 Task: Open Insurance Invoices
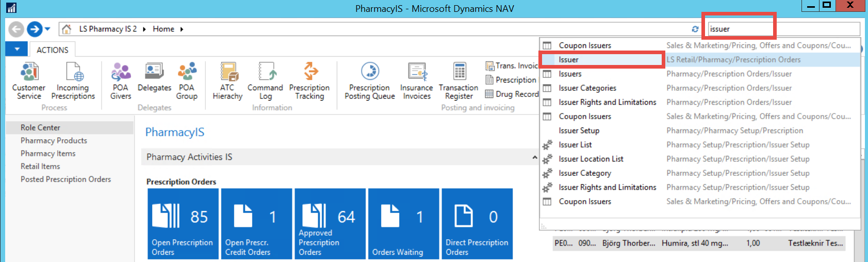click(x=417, y=81)
